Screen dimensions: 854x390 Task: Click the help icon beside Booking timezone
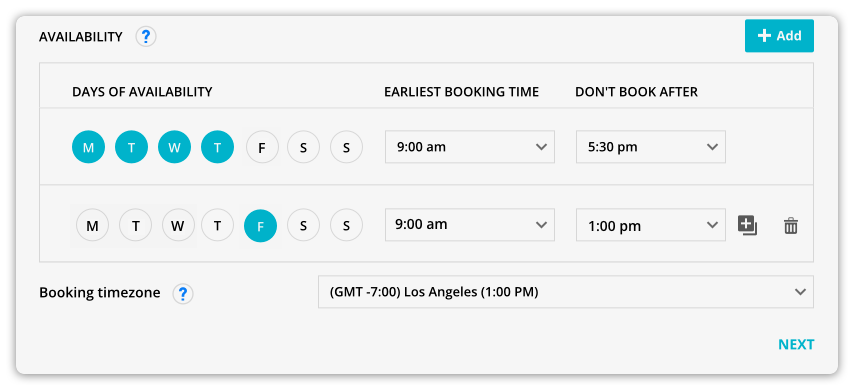pos(183,294)
